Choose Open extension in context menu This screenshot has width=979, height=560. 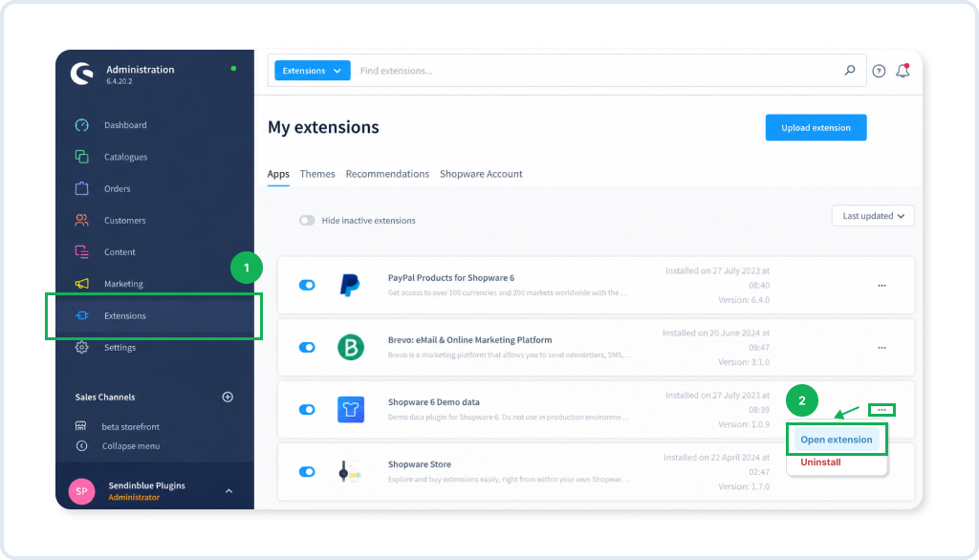click(836, 440)
